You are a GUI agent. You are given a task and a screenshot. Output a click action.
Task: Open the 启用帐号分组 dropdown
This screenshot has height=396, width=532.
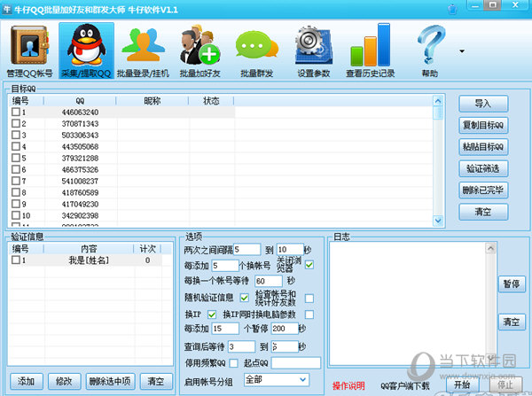tap(276, 380)
